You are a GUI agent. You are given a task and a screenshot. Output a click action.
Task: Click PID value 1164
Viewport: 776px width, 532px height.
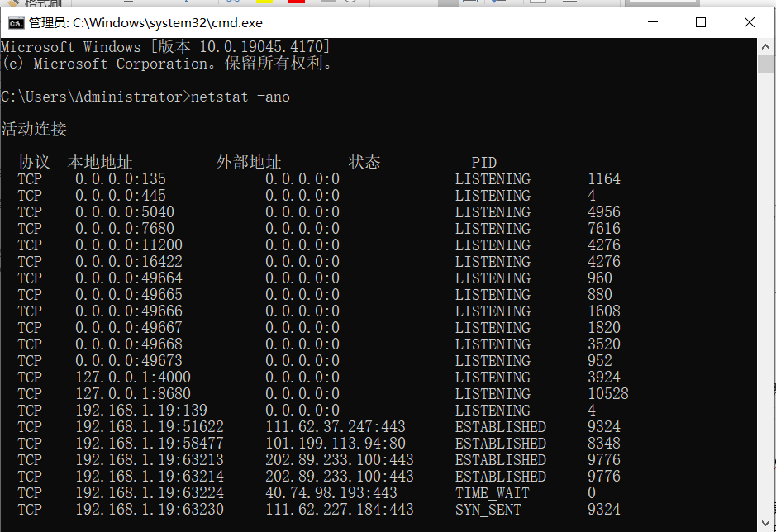pyautogui.click(x=604, y=179)
